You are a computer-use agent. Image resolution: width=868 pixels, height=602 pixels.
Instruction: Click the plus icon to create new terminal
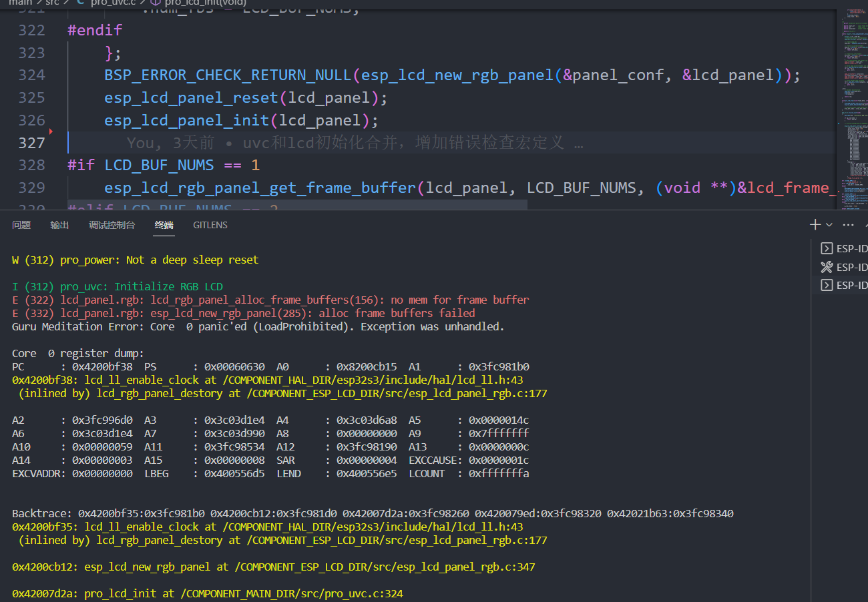(x=815, y=225)
